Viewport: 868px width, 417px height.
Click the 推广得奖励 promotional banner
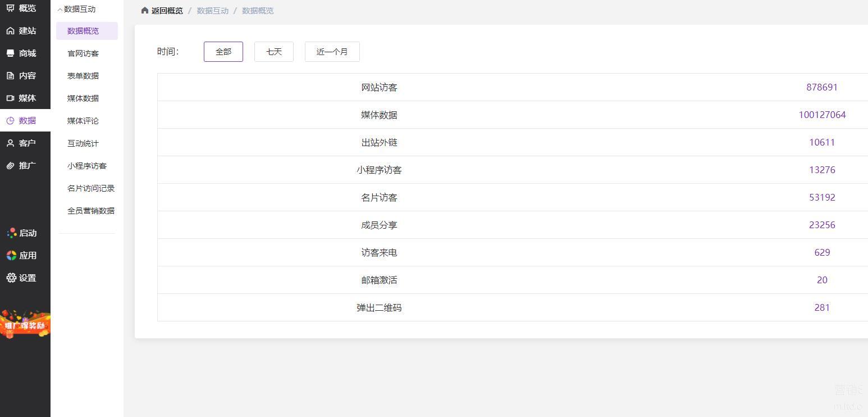[x=25, y=325]
